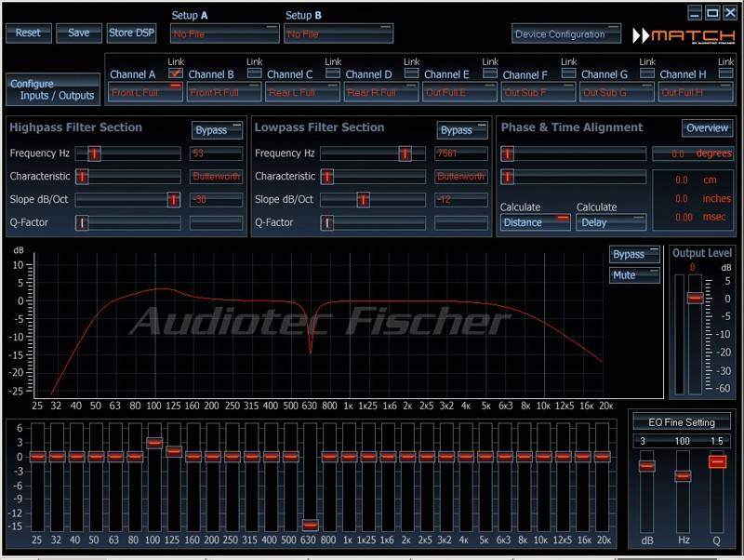Image resolution: width=744 pixels, height=560 pixels.
Task: Click the 1k EQ band fader
Action: [350, 457]
